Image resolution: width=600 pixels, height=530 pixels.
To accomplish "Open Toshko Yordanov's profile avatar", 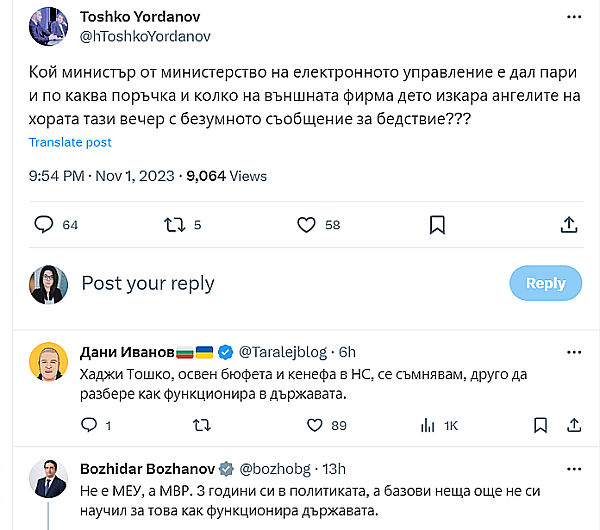I will tap(48, 27).
